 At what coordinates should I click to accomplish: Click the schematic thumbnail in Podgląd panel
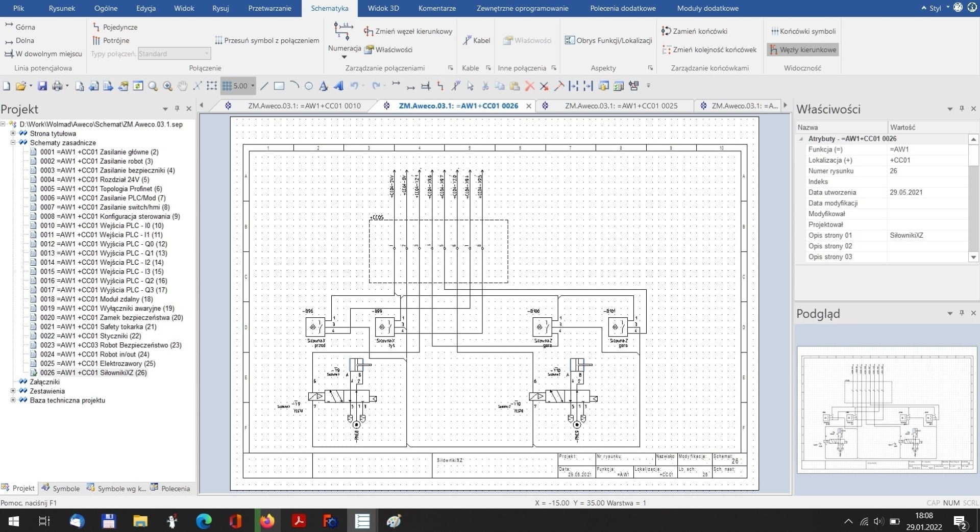[x=887, y=409]
